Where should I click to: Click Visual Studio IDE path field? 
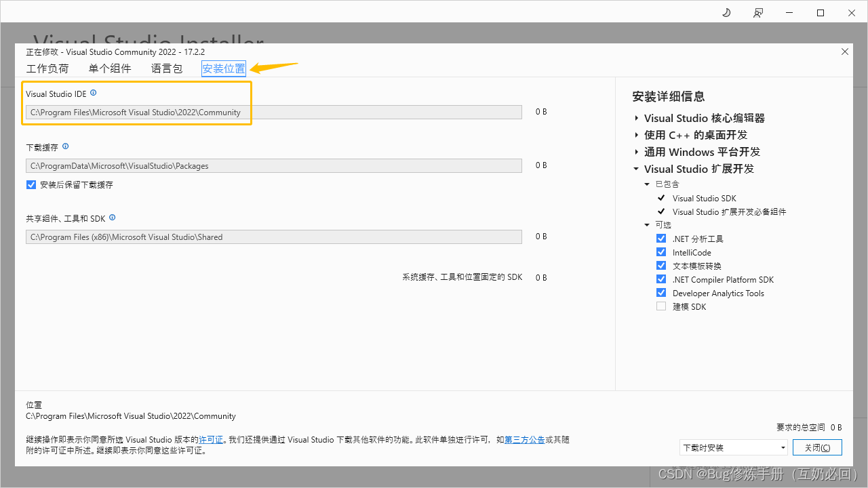click(274, 113)
